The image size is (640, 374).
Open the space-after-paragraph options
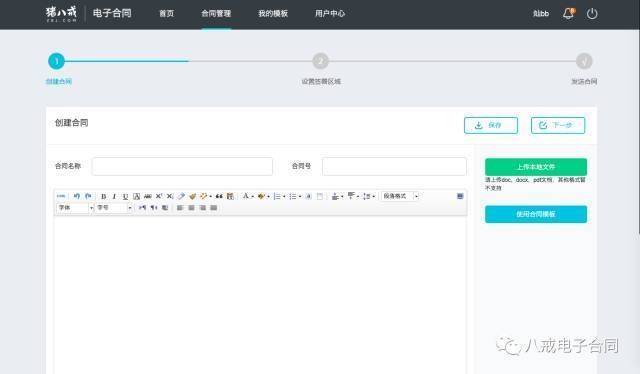point(351,196)
